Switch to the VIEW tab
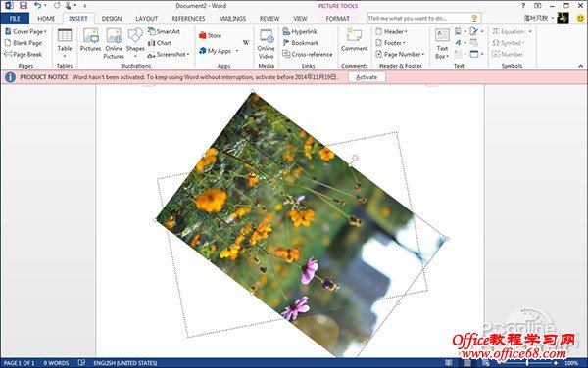The width and height of the screenshot is (588, 368). pos(300,19)
